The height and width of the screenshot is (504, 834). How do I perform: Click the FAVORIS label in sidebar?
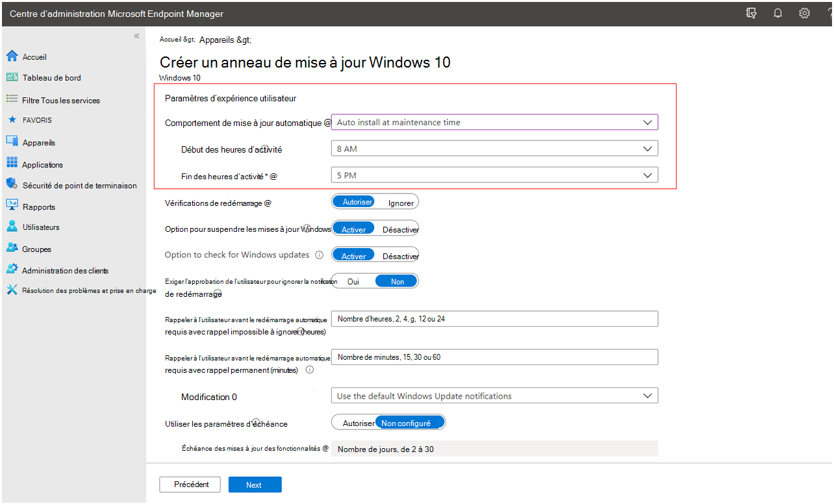37,120
